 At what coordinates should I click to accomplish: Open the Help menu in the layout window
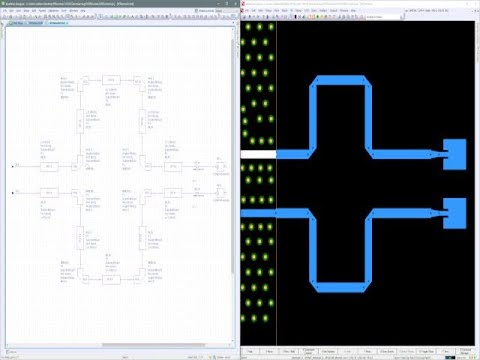pyautogui.click(x=353, y=11)
